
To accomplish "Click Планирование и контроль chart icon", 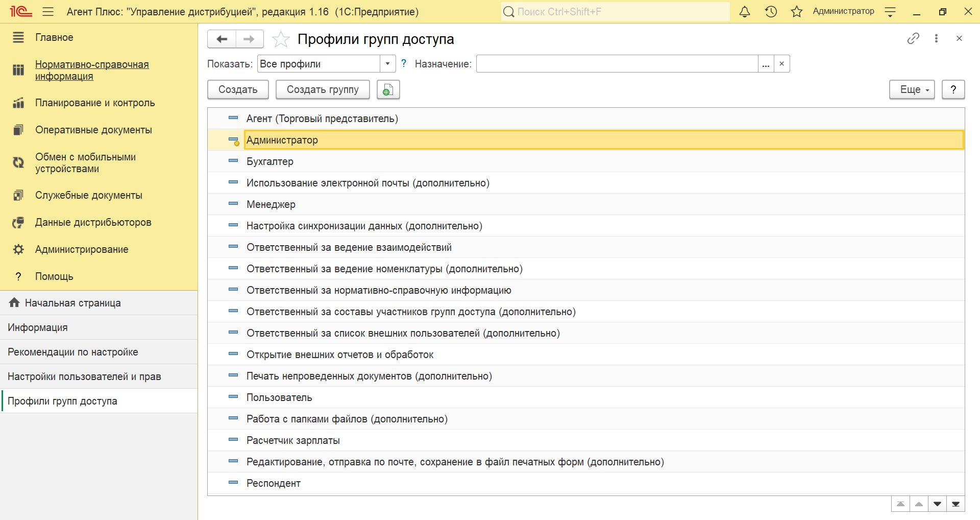I will pyautogui.click(x=18, y=103).
